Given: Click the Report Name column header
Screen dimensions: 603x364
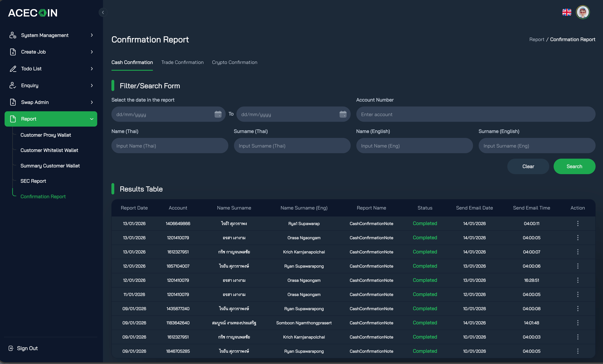Looking at the screenshot, I should pyautogui.click(x=371, y=208).
